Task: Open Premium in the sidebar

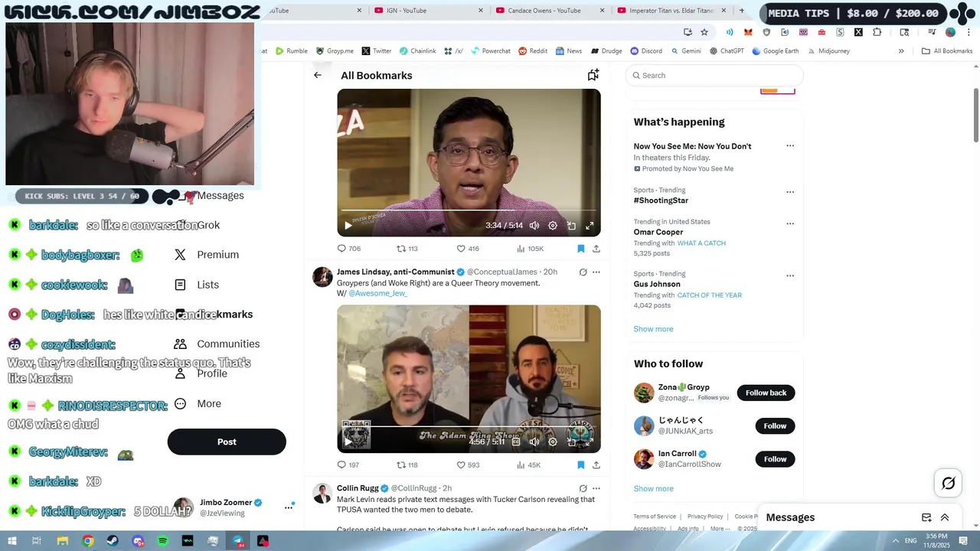Action: [207, 255]
